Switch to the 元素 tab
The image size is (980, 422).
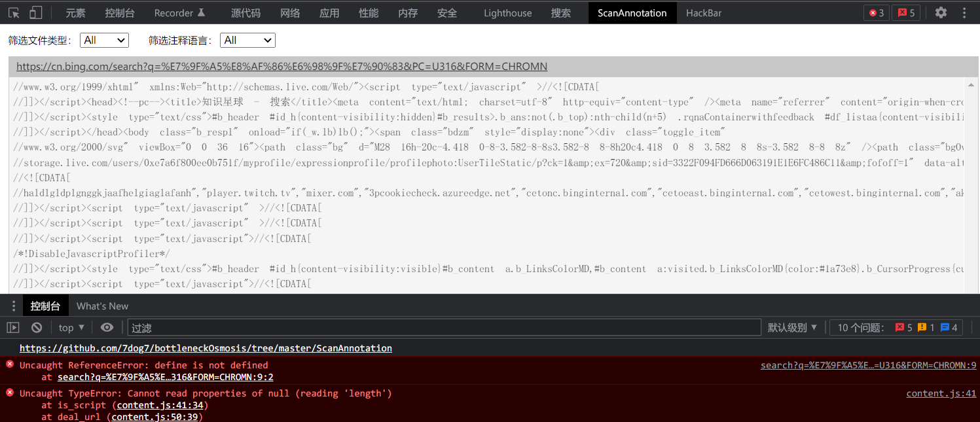pyautogui.click(x=75, y=13)
